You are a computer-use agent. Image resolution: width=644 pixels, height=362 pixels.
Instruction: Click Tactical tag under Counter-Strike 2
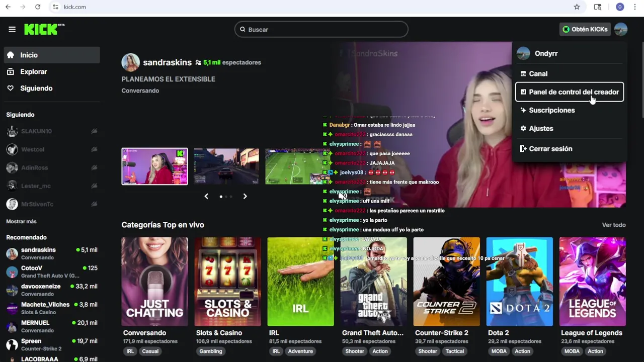[x=454, y=351]
